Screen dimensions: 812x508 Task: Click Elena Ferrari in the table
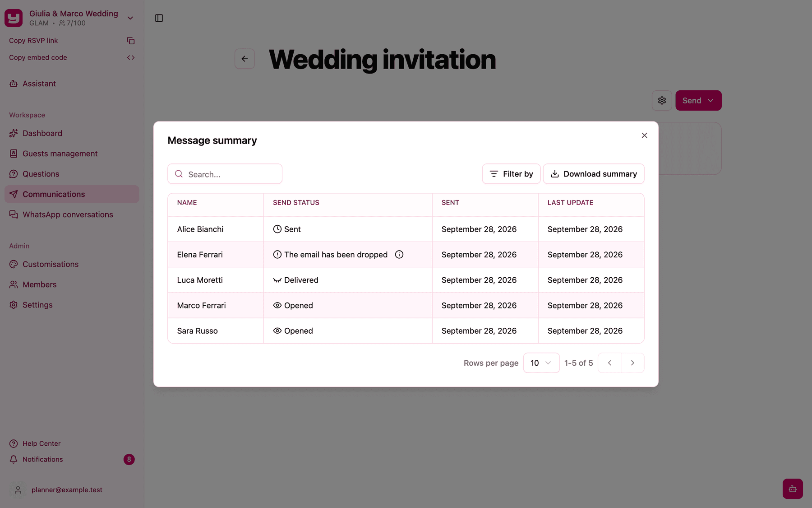point(200,255)
